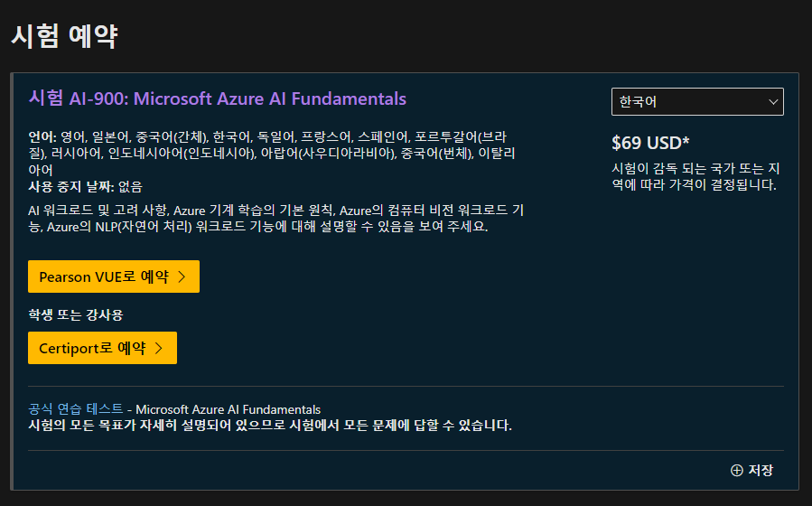Viewport: 812px width, 506px height.
Task: Click the plus circle icon beside 저장
Action: point(736,470)
